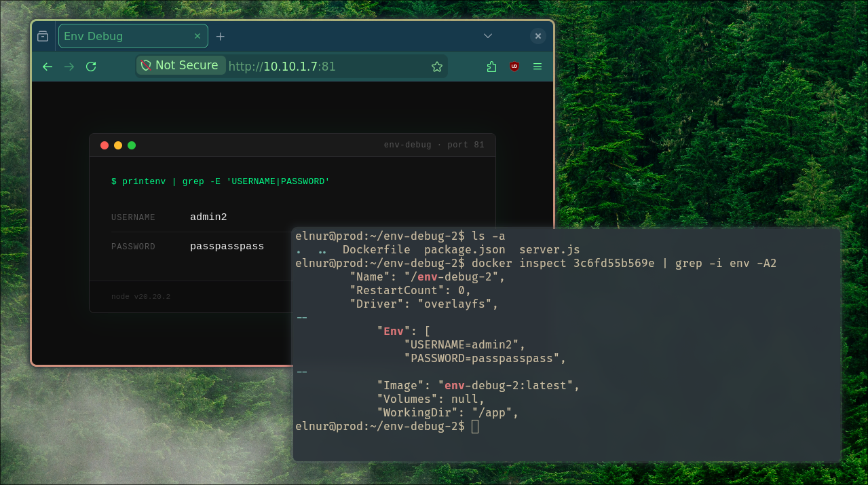The image size is (868, 485).
Task: Click the green dot in env-debug card
Action: 132,145
